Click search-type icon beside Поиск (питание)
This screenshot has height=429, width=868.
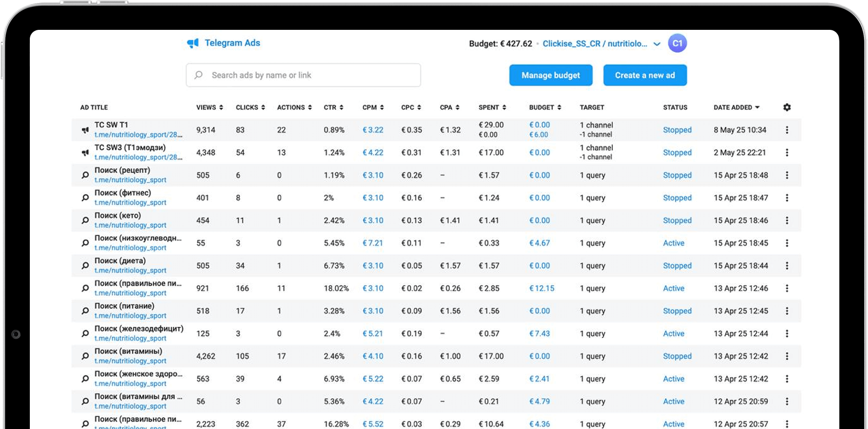[x=85, y=311]
